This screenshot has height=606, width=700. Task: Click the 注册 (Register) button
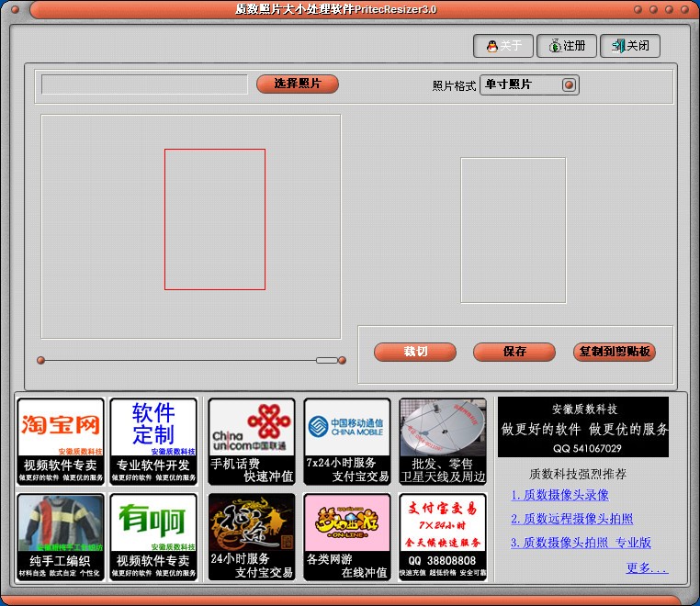[x=567, y=46]
